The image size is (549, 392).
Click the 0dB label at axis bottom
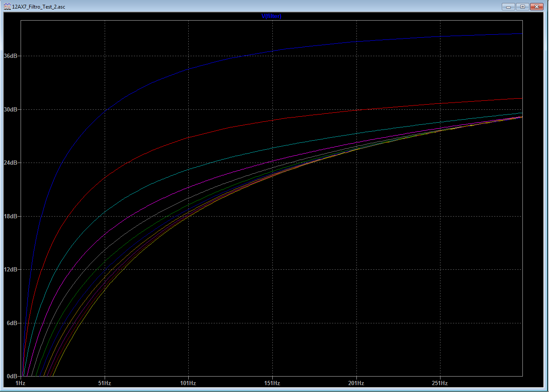pos(12,376)
